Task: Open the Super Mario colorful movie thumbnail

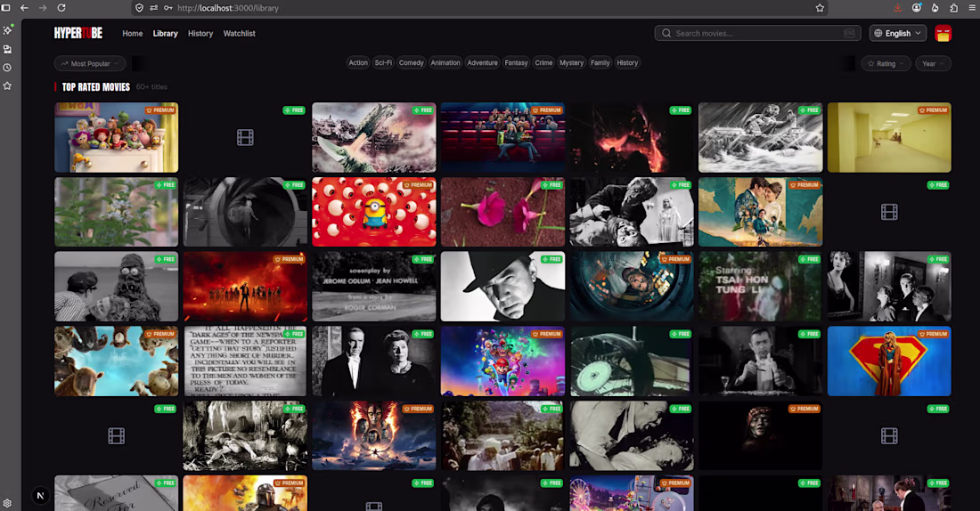Action: (x=502, y=361)
